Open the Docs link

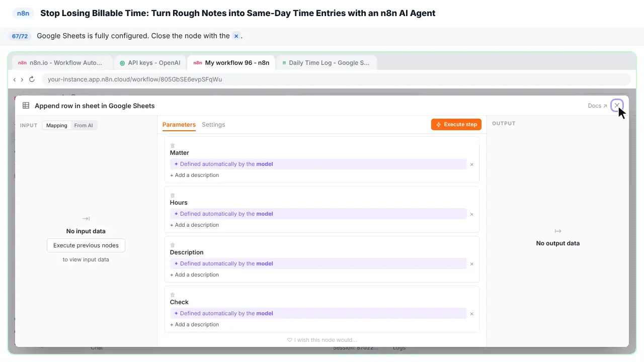coord(597,106)
